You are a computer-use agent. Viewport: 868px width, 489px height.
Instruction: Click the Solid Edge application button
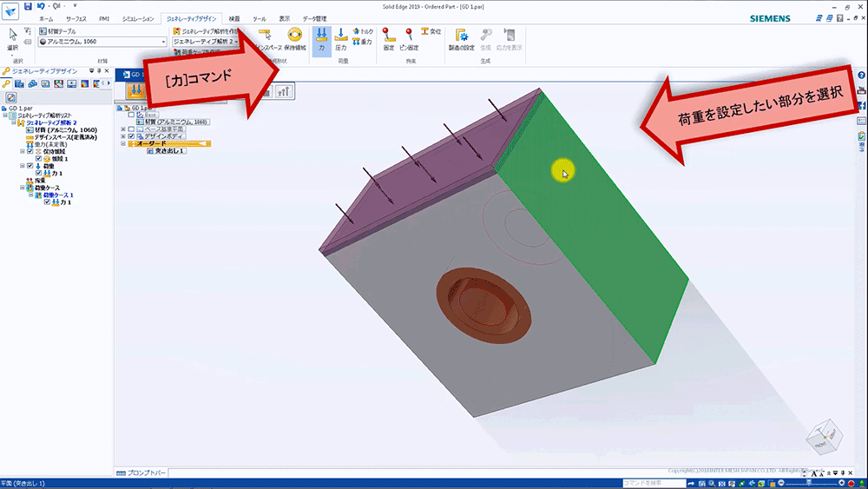click(10, 10)
